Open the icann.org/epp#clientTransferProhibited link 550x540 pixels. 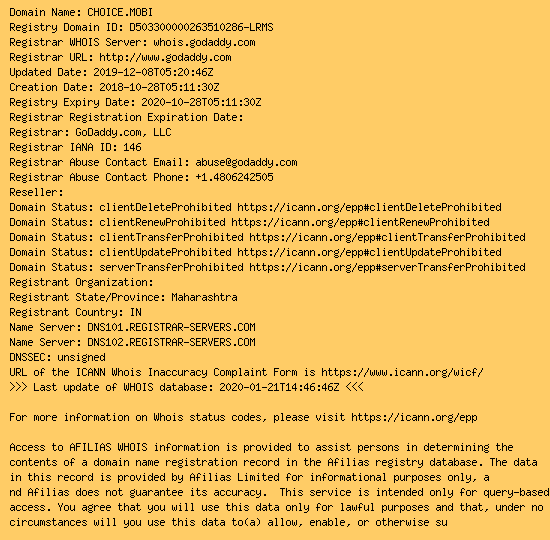coord(387,238)
